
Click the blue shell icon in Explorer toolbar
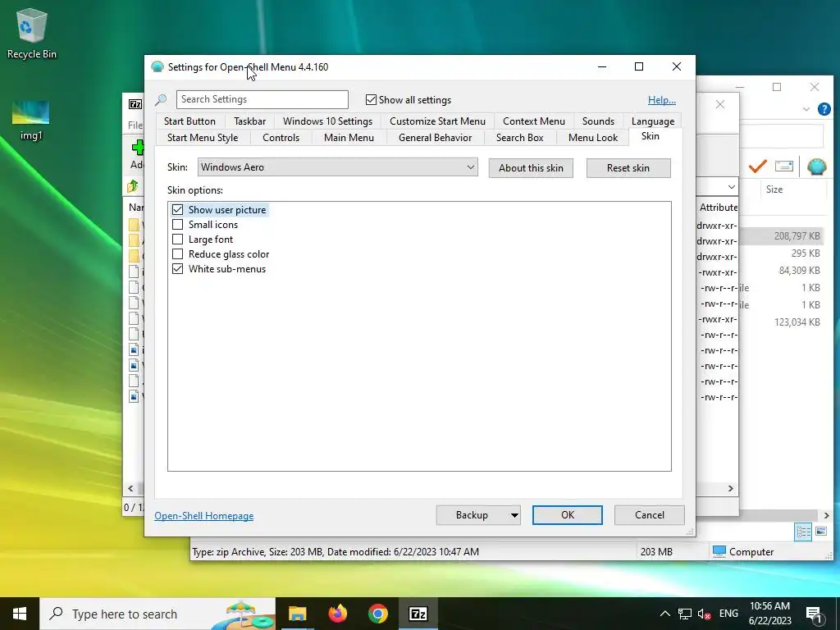816,167
